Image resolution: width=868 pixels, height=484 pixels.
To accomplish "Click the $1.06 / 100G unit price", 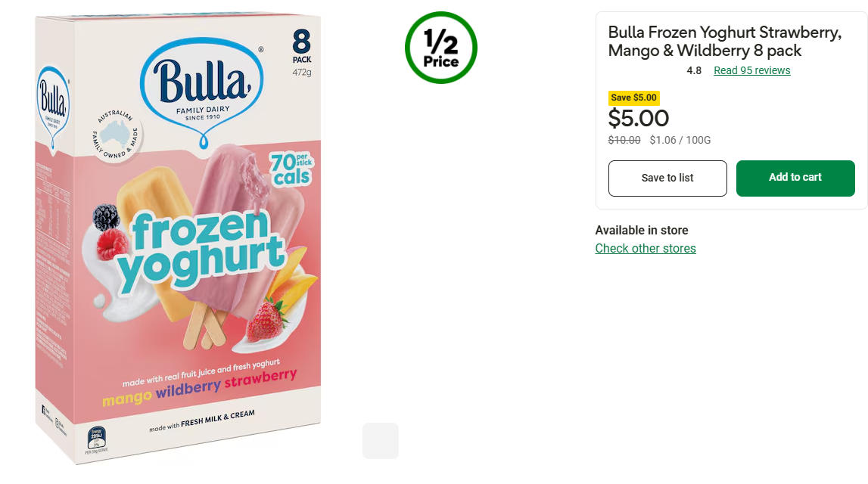I will pos(680,140).
